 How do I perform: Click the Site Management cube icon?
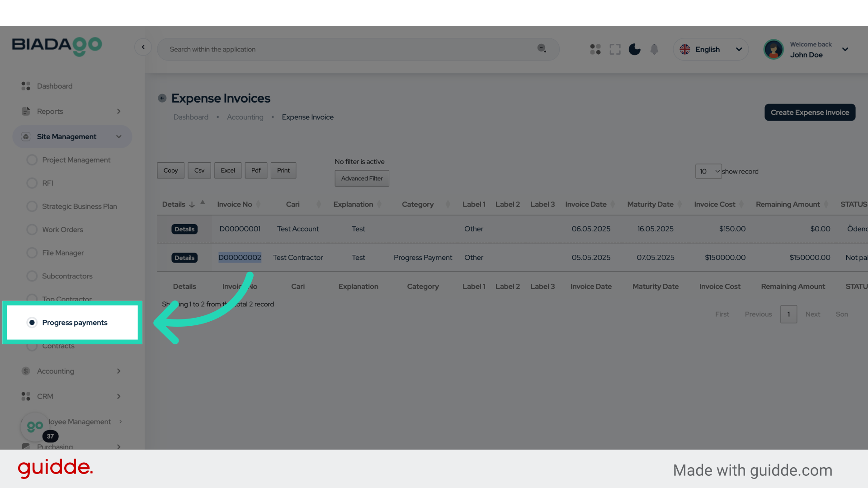pos(25,136)
